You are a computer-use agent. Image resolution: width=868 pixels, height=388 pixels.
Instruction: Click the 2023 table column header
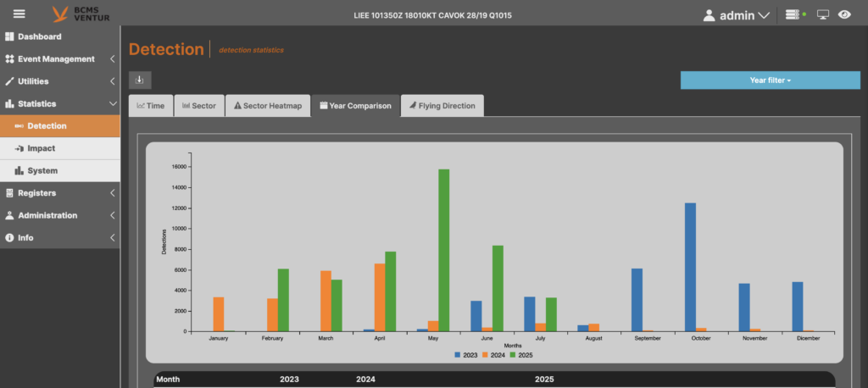(x=289, y=380)
